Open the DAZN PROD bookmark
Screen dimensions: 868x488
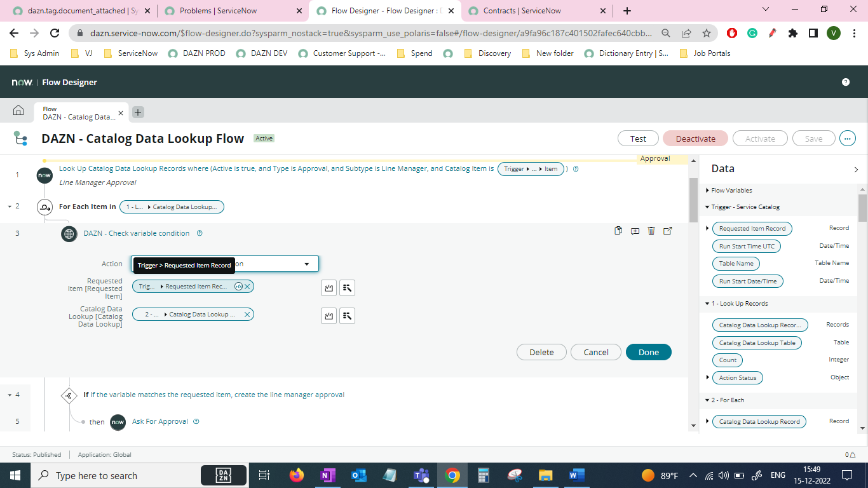196,53
